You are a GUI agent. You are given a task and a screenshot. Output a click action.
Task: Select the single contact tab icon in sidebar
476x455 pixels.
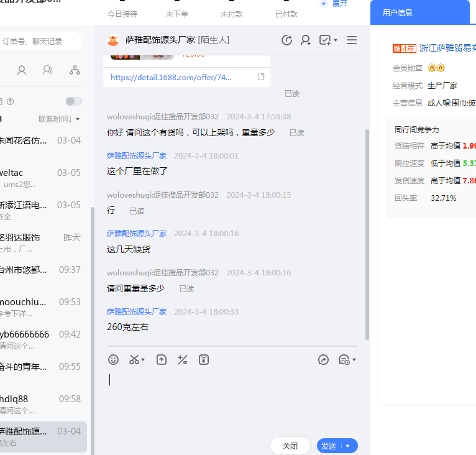click(22, 70)
